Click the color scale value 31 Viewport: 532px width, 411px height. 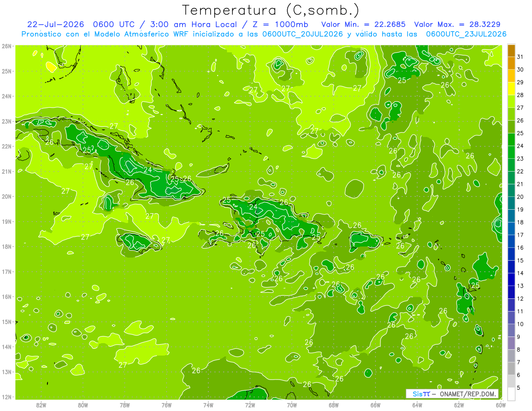(x=520, y=57)
